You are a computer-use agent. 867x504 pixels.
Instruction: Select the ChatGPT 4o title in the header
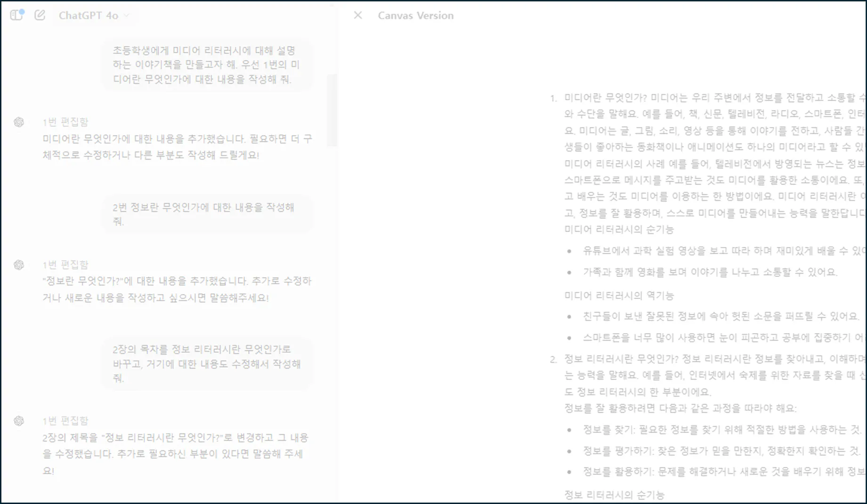click(87, 15)
